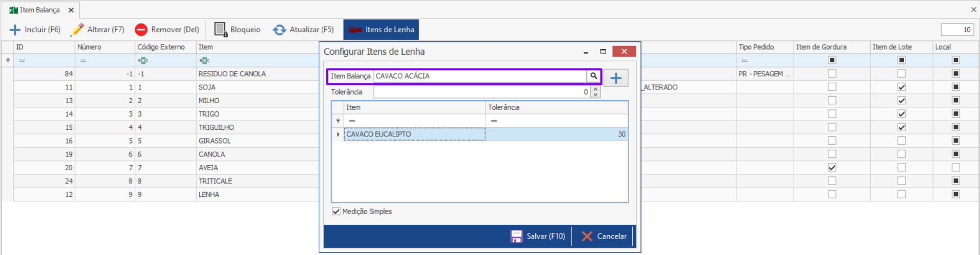Click dialog Item filter equals operator

click(x=352, y=121)
